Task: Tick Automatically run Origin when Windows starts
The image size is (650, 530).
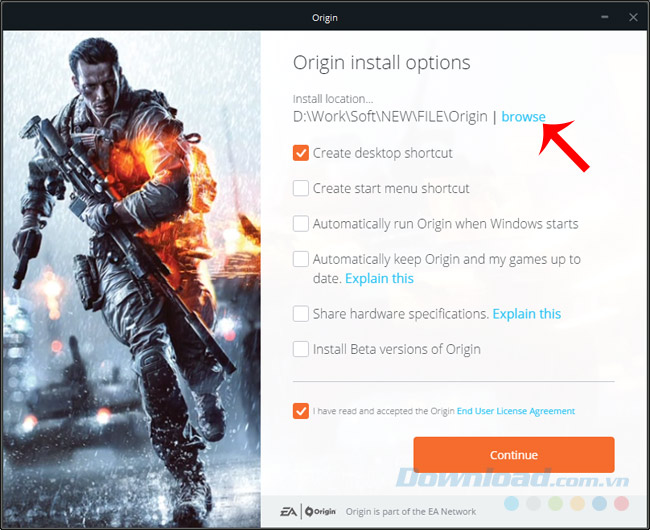Action: [301, 224]
